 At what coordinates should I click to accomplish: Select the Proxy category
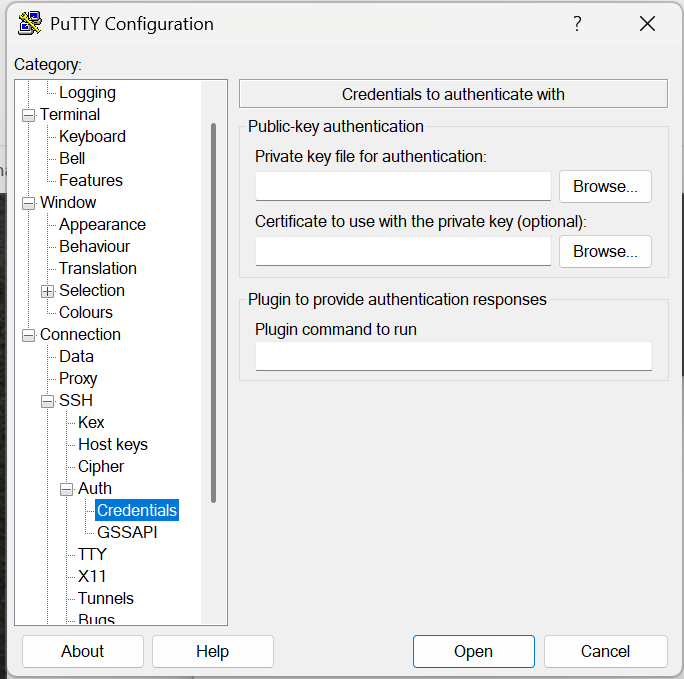(78, 378)
